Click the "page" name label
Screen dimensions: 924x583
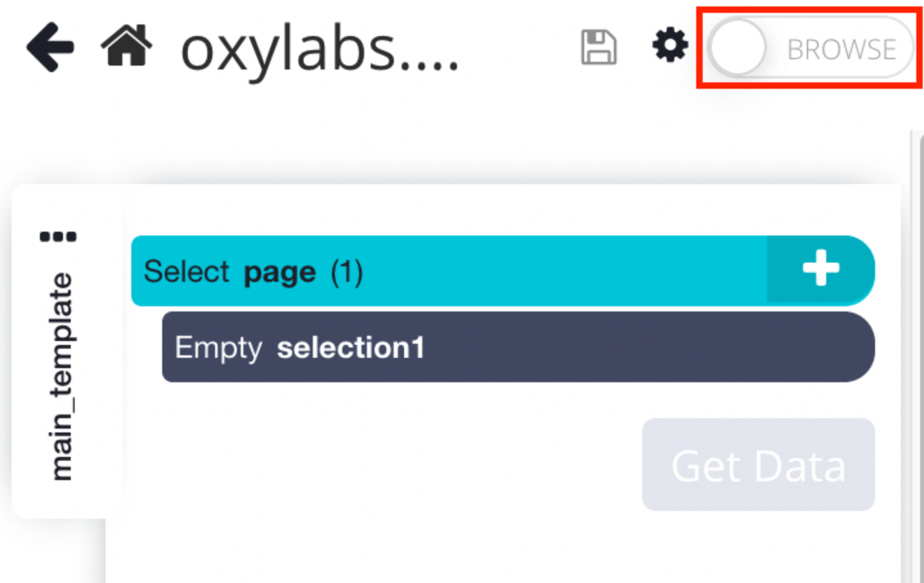click(280, 273)
